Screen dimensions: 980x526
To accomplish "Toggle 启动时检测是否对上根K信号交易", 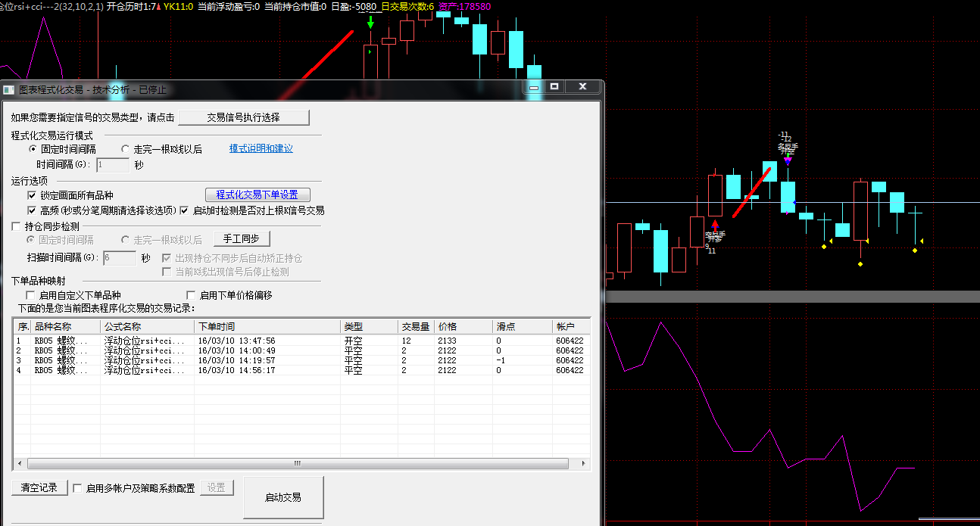I will pos(184,210).
